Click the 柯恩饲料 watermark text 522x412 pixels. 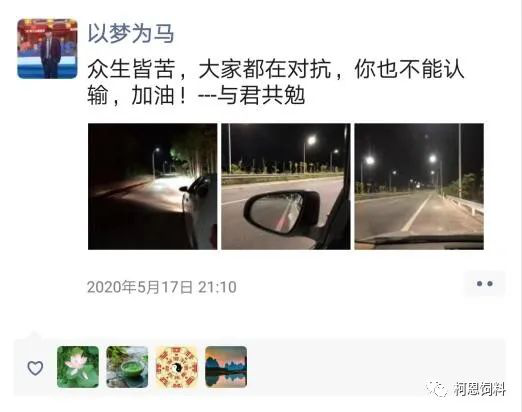(480, 389)
